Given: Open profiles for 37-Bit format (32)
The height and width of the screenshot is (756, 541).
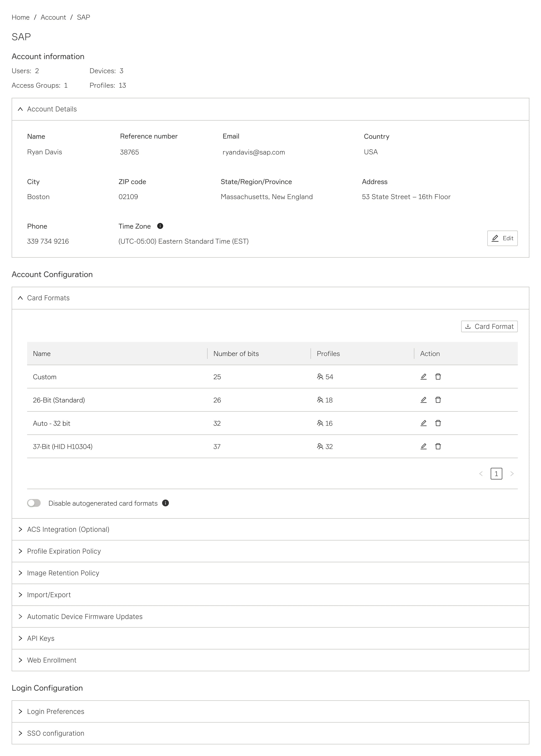Looking at the screenshot, I should point(325,447).
